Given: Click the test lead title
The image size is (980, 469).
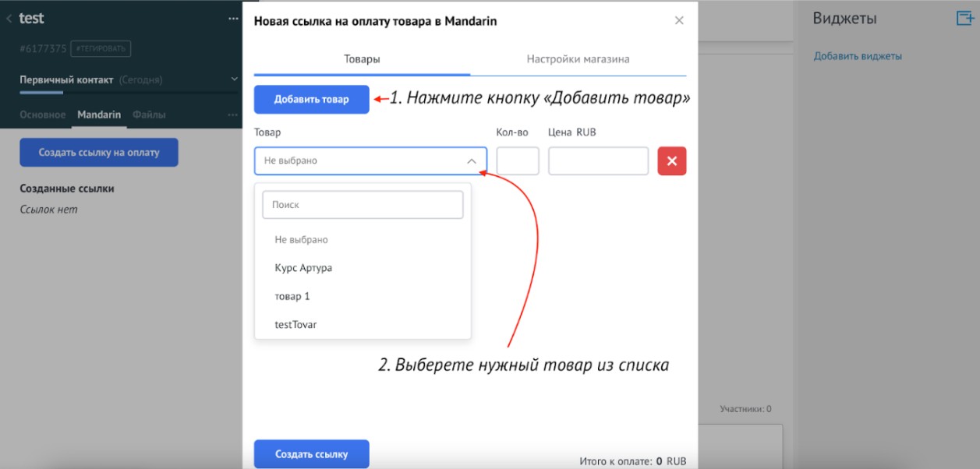Looking at the screenshot, I should click(x=31, y=19).
